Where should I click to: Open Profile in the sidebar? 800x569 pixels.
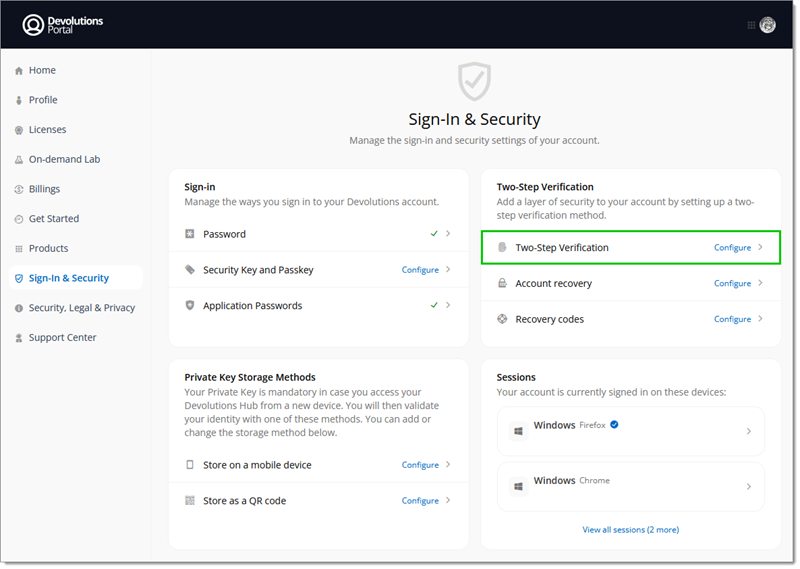tap(43, 100)
